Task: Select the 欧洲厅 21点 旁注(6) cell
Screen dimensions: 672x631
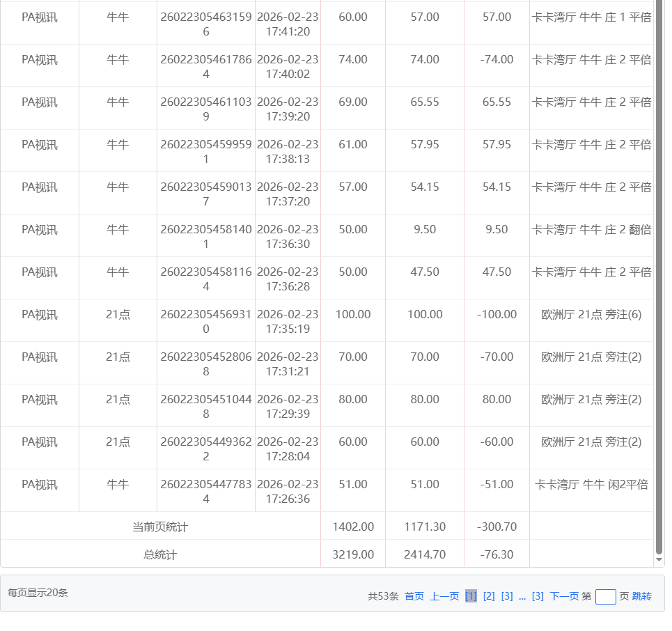Action: pos(591,315)
